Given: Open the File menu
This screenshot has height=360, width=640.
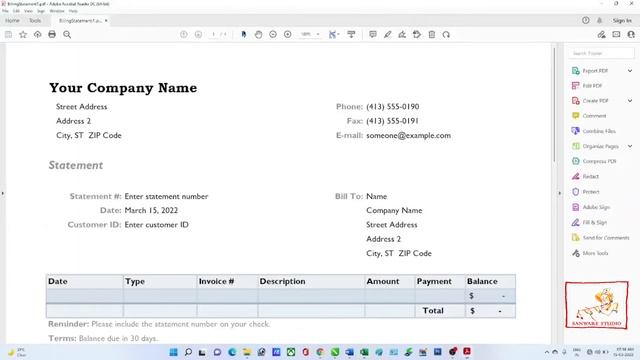Looking at the screenshot, I should (x=5, y=11).
